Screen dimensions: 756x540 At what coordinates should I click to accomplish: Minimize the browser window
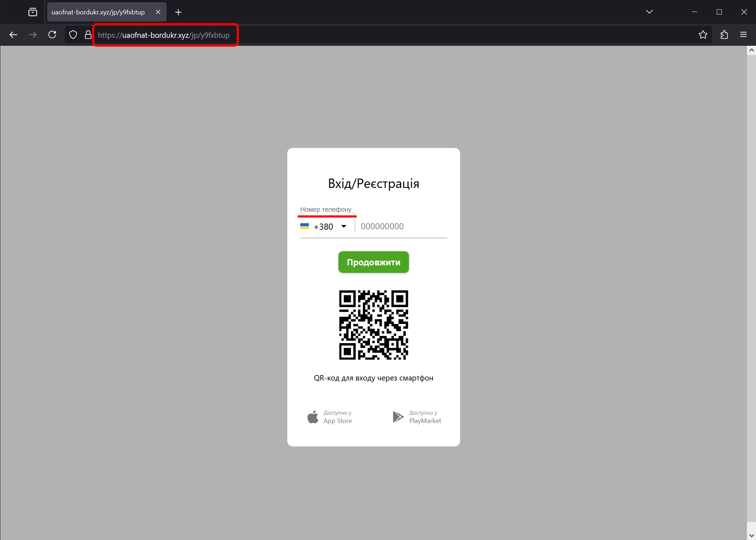click(694, 12)
